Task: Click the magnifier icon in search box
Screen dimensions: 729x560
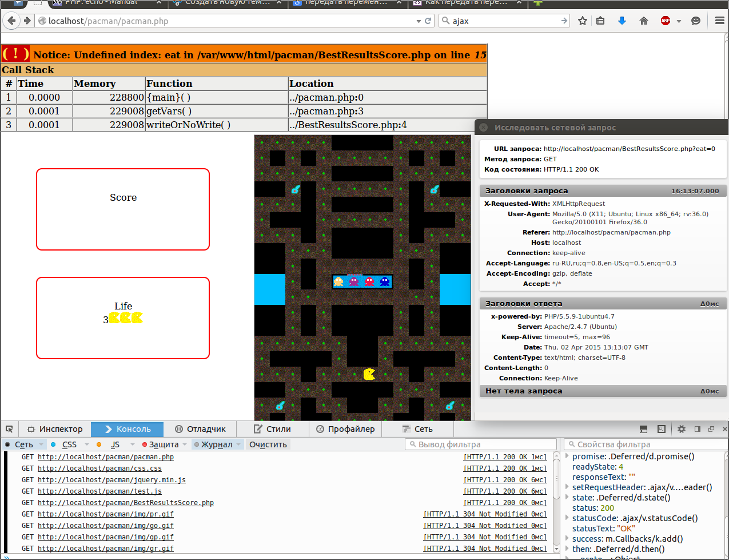Action: (x=446, y=21)
